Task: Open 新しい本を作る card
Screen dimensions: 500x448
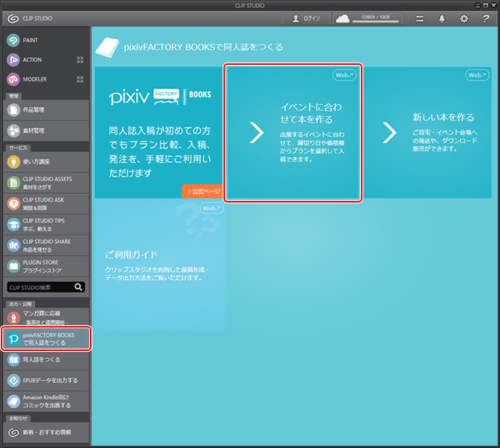Action: click(427, 133)
